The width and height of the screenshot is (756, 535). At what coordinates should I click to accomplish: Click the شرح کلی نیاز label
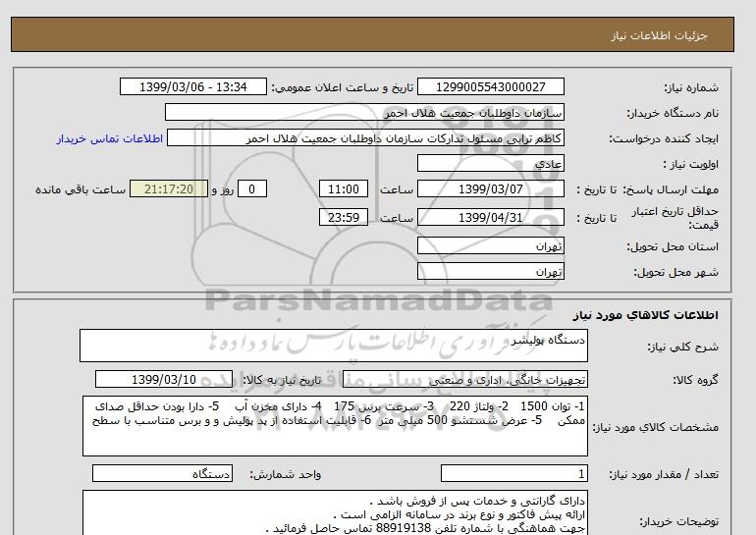682,347
